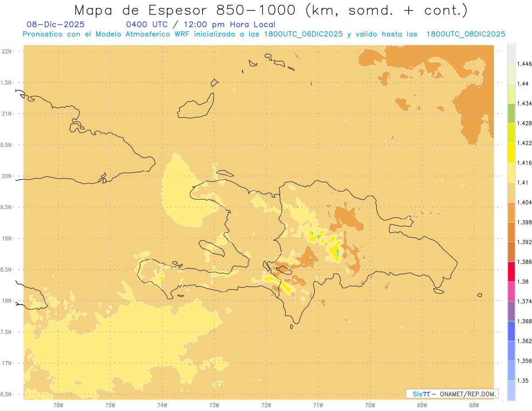The width and height of the screenshot is (532, 411).
Task: Click the 20N latitude label
Action: tap(6, 176)
